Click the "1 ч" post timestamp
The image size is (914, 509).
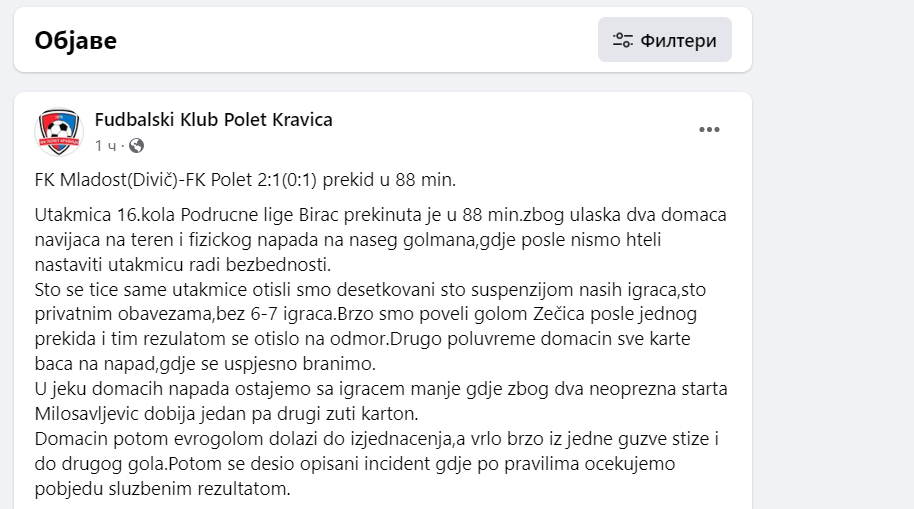pyautogui.click(x=105, y=146)
